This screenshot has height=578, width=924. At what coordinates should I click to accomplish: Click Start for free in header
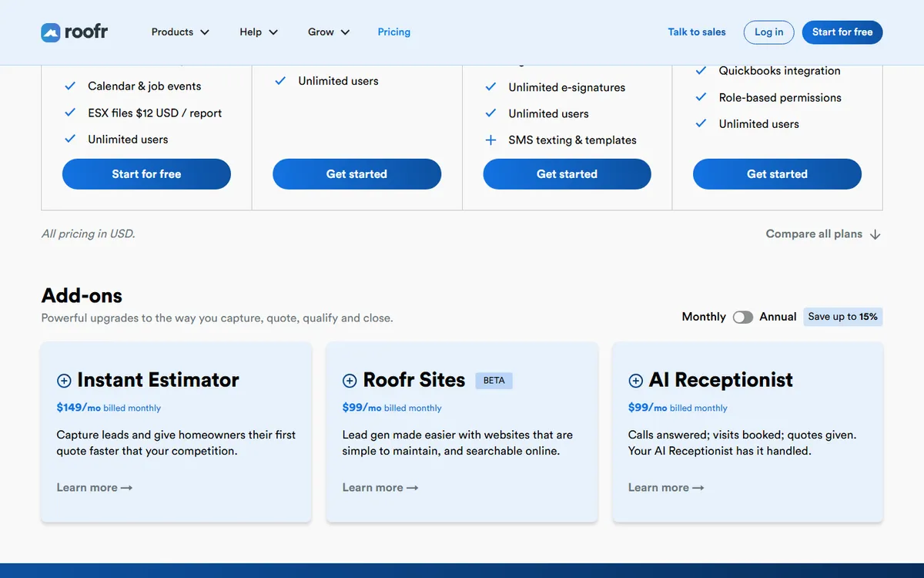842,32
